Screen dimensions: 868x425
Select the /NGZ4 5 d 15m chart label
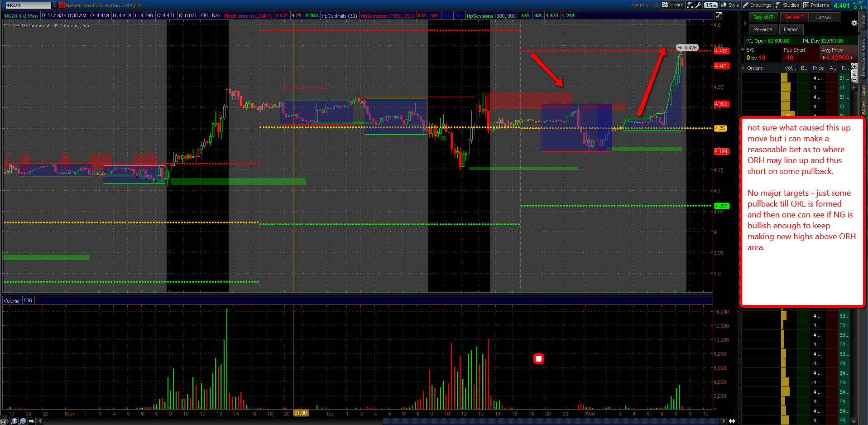(x=21, y=16)
